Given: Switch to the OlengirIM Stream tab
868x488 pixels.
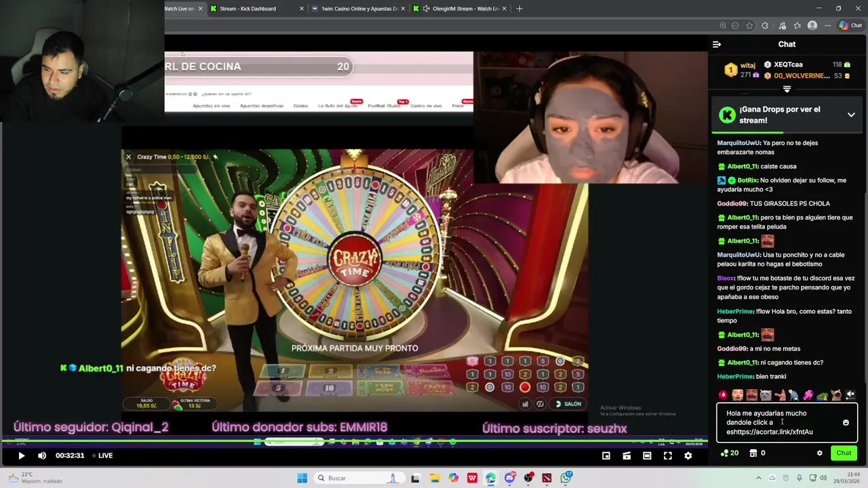Looking at the screenshot, I should click(461, 9).
